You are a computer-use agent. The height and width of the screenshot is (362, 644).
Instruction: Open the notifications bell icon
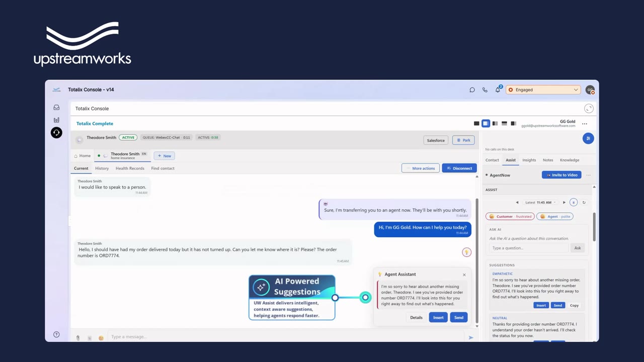[498, 89]
